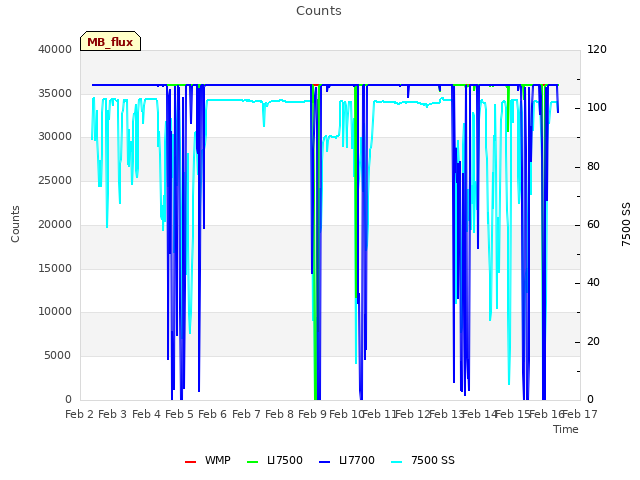640x480 pixels.
Task: Click the 15000 left axis value
Action: click(55, 269)
